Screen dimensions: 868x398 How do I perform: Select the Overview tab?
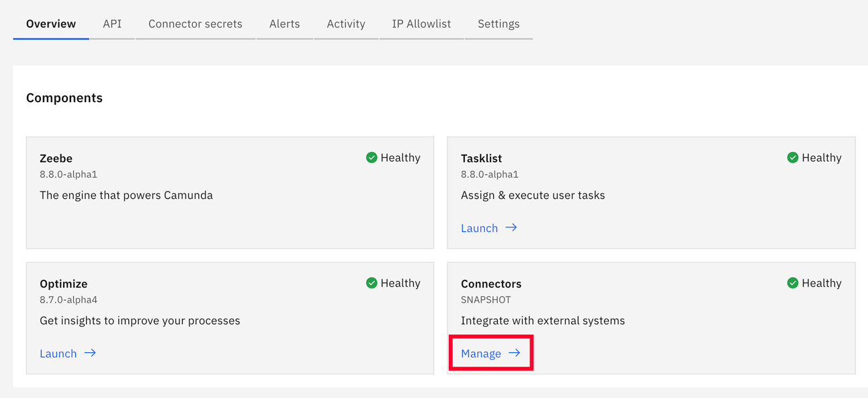coord(50,24)
